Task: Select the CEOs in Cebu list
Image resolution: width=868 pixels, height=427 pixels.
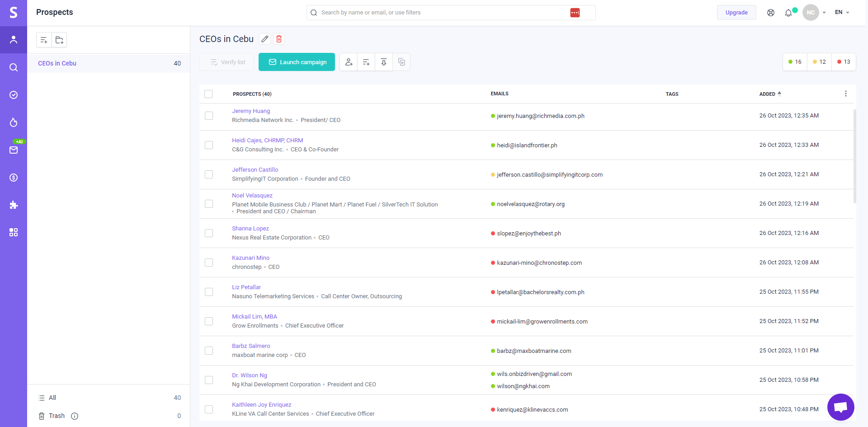Action: (108, 63)
